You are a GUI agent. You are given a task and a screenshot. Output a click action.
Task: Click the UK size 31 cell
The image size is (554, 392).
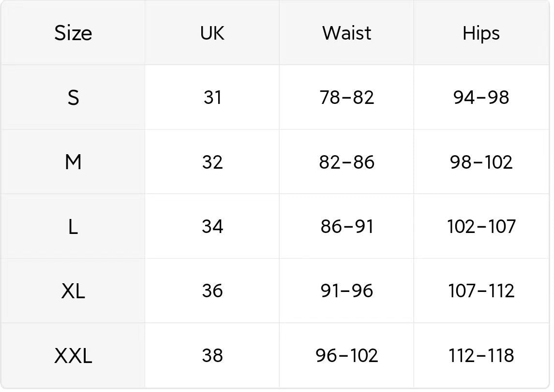[212, 97]
